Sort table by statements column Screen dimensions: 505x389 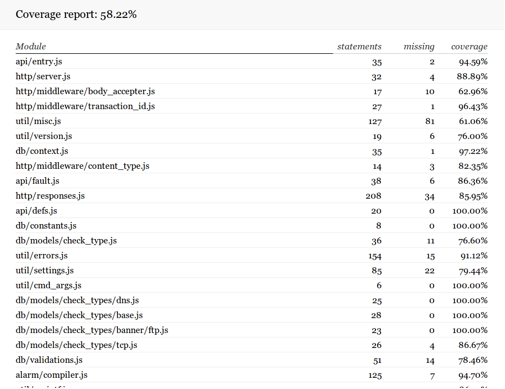(x=359, y=47)
